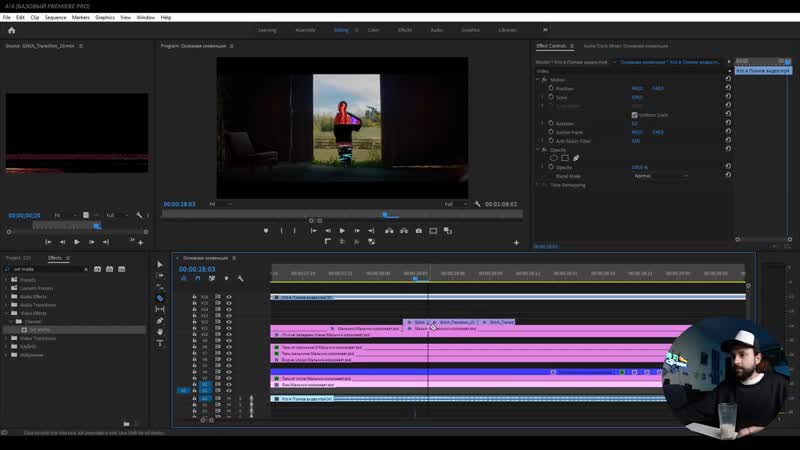Export a frame with the camera icon
800x450 pixels.
coord(418,231)
